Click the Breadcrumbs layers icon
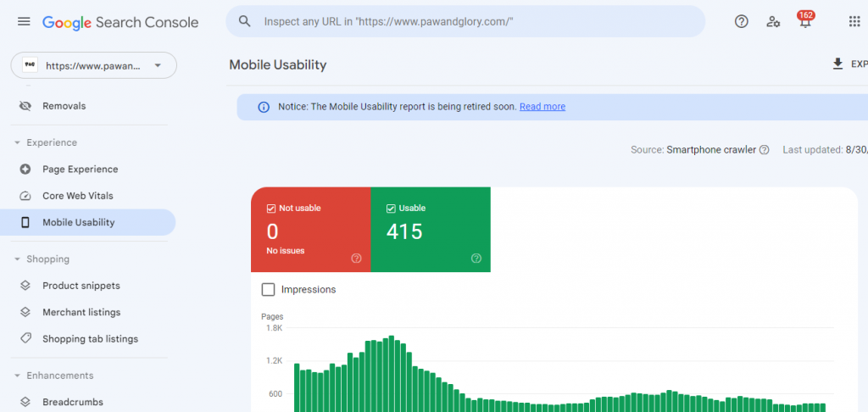 tap(25, 402)
